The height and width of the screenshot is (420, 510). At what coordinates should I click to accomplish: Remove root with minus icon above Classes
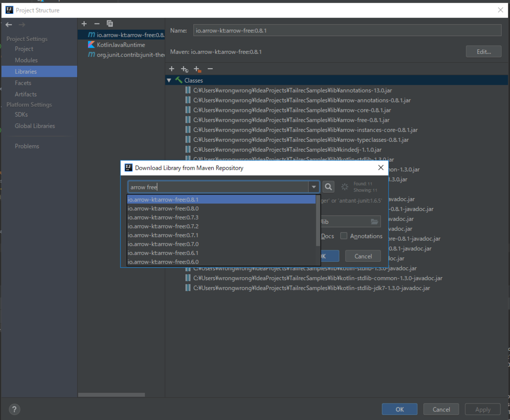210,69
